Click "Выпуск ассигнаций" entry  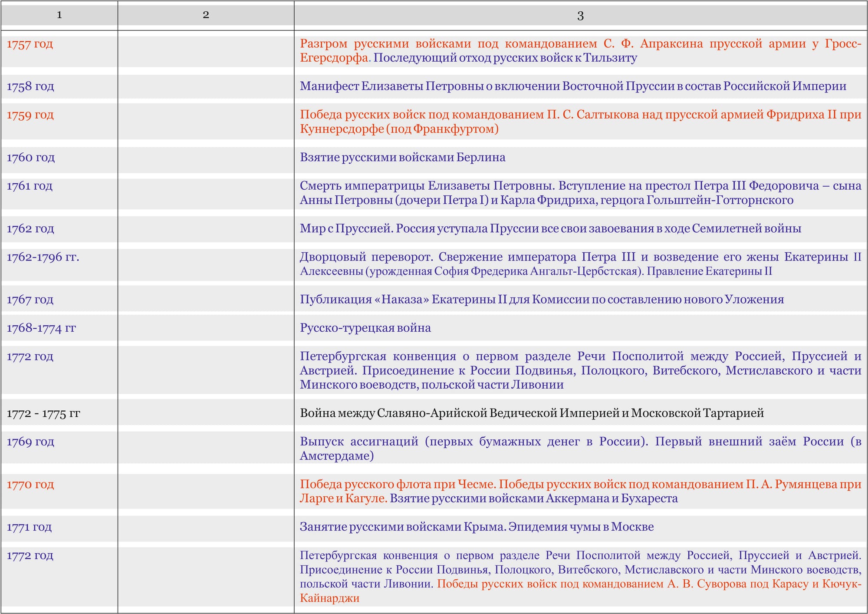pyautogui.click(x=581, y=449)
